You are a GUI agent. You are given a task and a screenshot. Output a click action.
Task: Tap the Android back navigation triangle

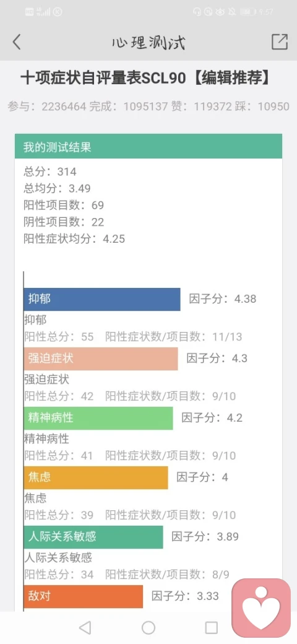click(85, 627)
